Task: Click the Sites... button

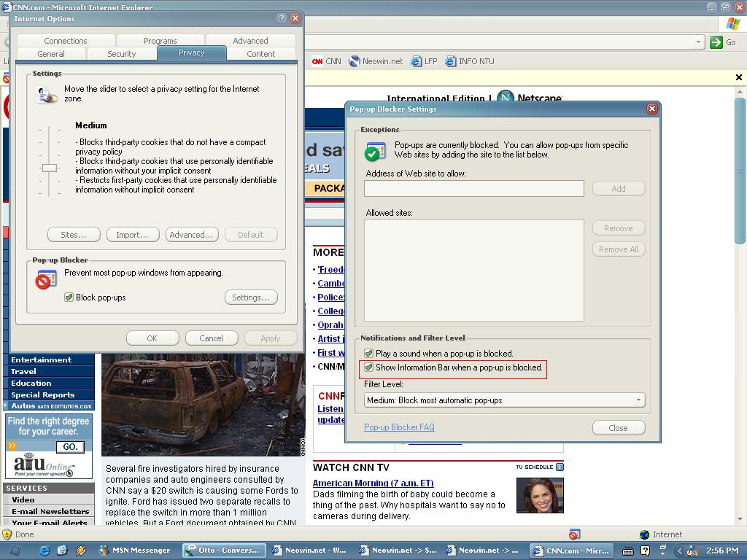Action: [x=74, y=234]
